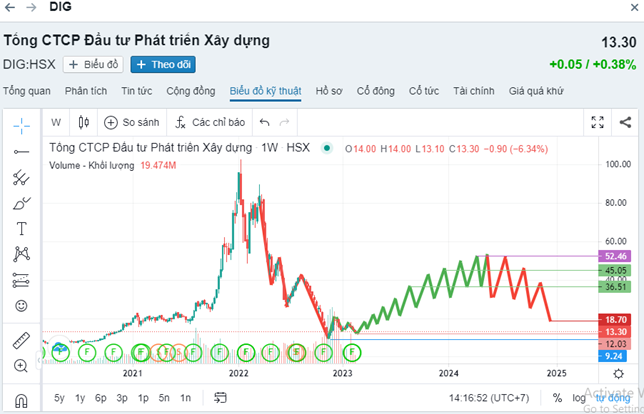Click the zoom in tool
Image resolution: width=644 pixels, height=414 pixels.
(21, 367)
